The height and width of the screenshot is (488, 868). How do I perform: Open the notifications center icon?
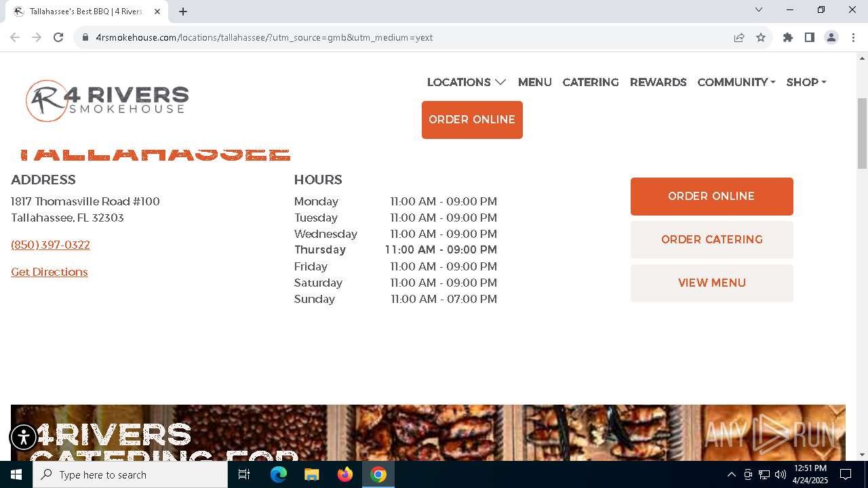point(846,474)
